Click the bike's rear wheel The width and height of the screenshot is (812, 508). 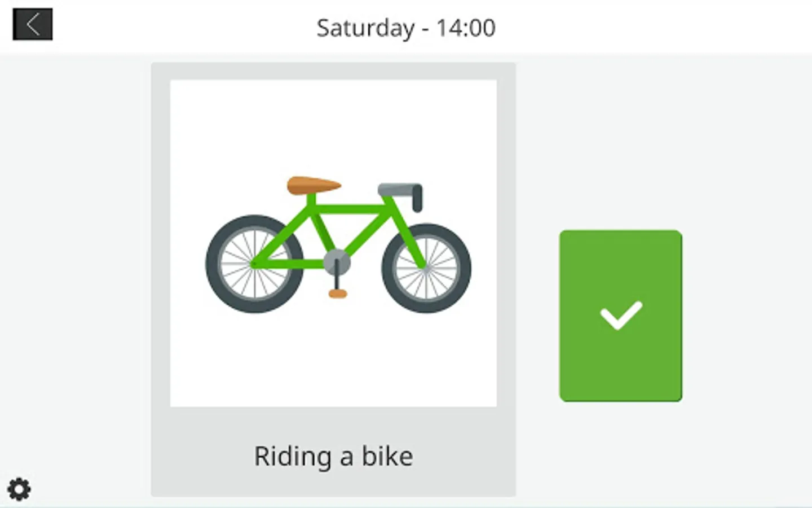coord(254,264)
